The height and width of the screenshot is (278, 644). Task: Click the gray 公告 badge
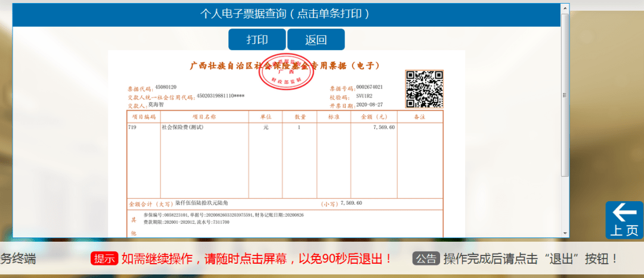pos(426,259)
